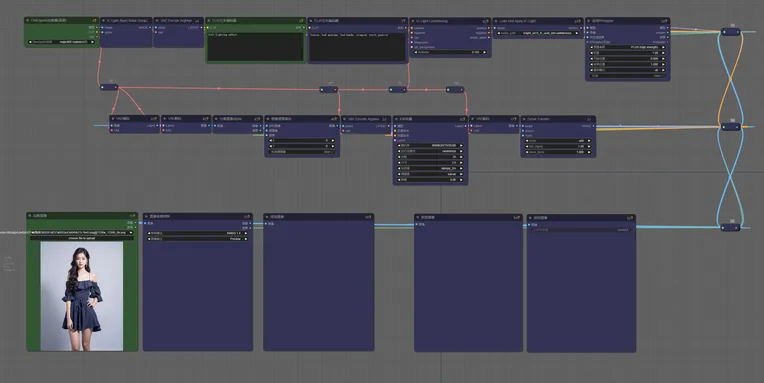Collapse the node with PLUS (high strength) preset
Screen dimensions: 764x383
click(589, 21)
